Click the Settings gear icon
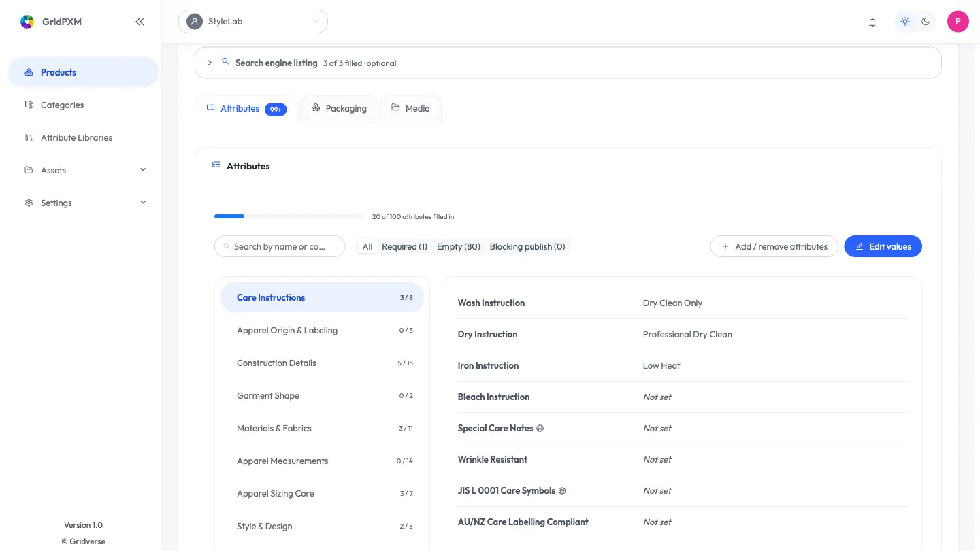 click(29, 203)
